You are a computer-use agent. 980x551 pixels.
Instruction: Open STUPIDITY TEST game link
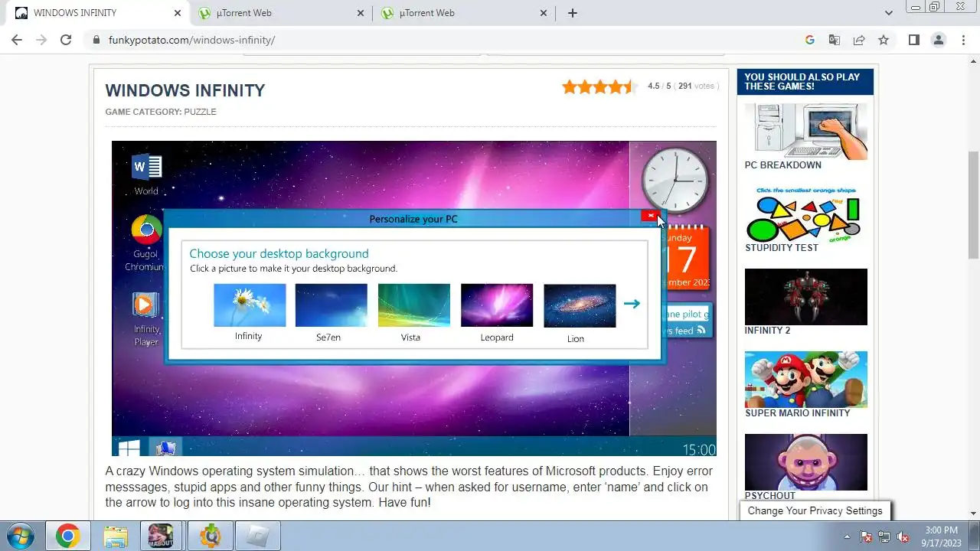coord(782,248)
